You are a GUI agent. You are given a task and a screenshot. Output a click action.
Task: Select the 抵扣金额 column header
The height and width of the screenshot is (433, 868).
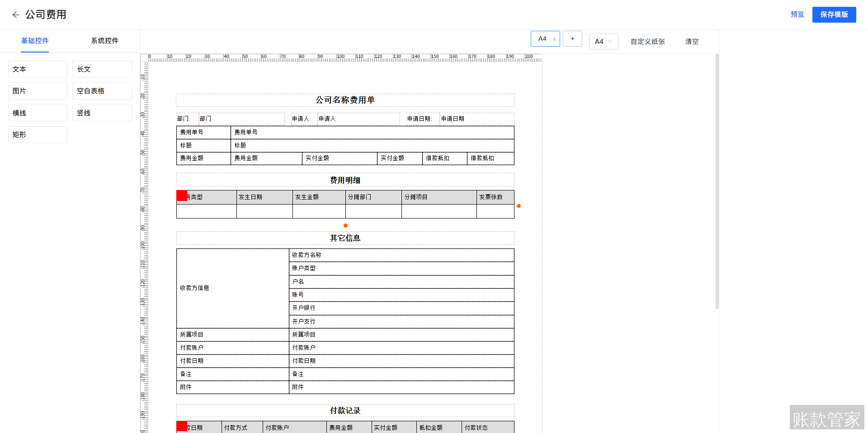[x=439, y=428]
